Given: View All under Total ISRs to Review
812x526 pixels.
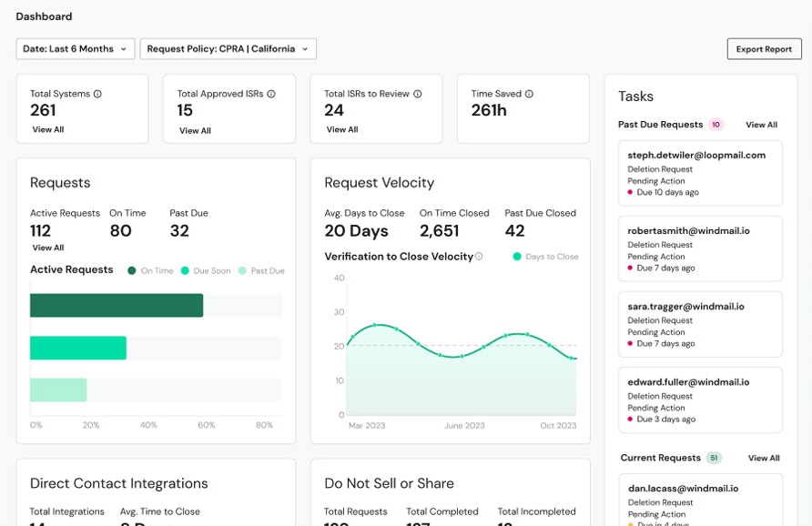Looking at the screenshot, I should click(x=342, y=129).
